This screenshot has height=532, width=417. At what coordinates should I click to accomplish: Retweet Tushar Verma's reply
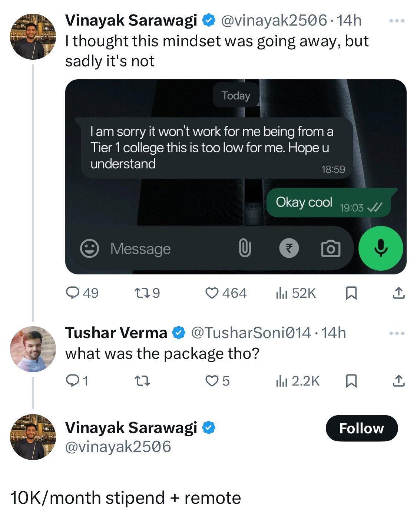pos(142,381)
